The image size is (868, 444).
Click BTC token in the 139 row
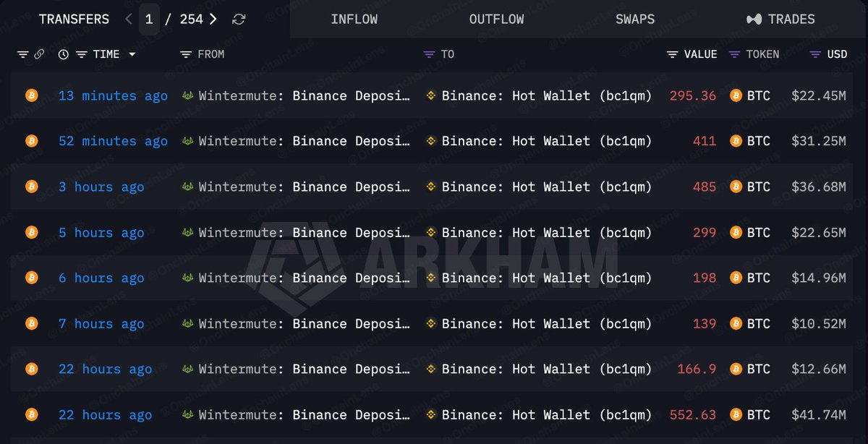tap(750, 323)
